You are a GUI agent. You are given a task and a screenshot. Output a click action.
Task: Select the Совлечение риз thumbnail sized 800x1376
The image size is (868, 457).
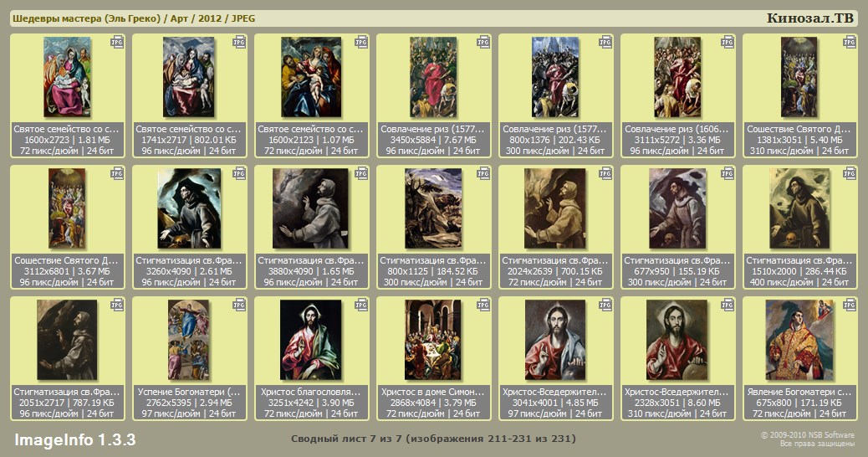coord(555,76)
